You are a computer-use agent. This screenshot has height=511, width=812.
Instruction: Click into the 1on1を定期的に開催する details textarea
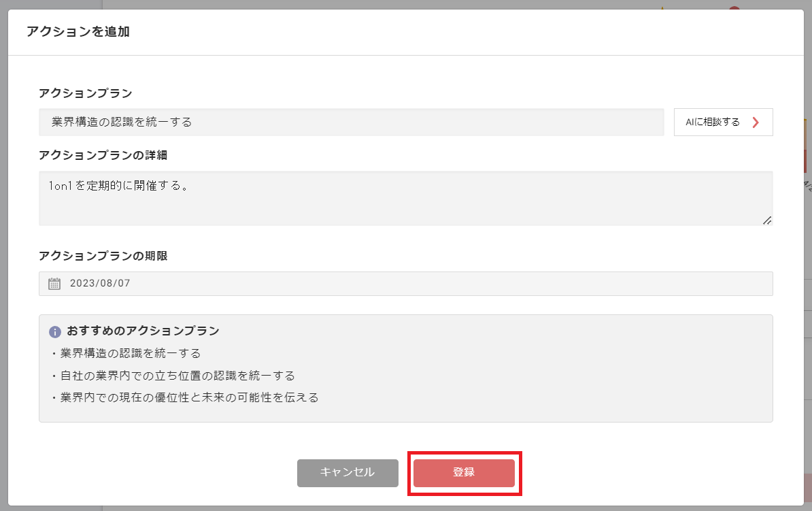tap(405, 198)
